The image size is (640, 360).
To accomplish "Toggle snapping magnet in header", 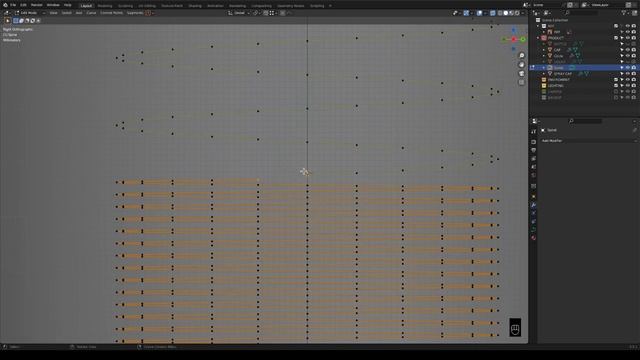I will coord(266,13).
